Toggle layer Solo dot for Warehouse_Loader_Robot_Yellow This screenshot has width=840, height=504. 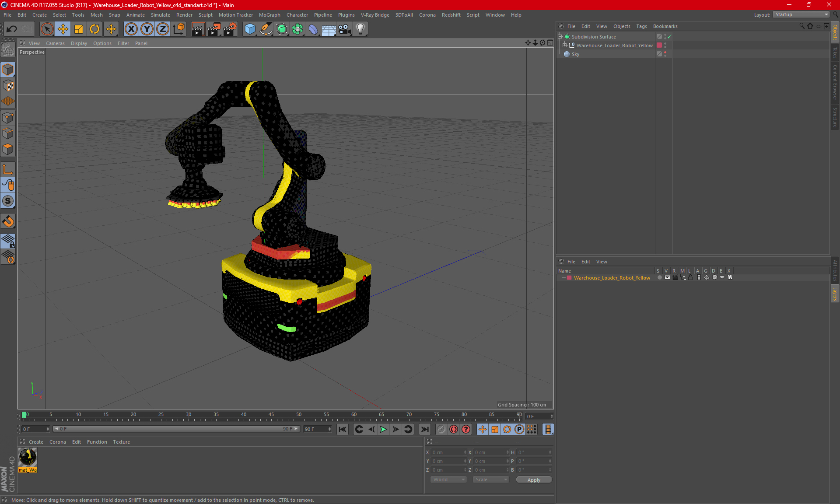[x=660, y=277]
